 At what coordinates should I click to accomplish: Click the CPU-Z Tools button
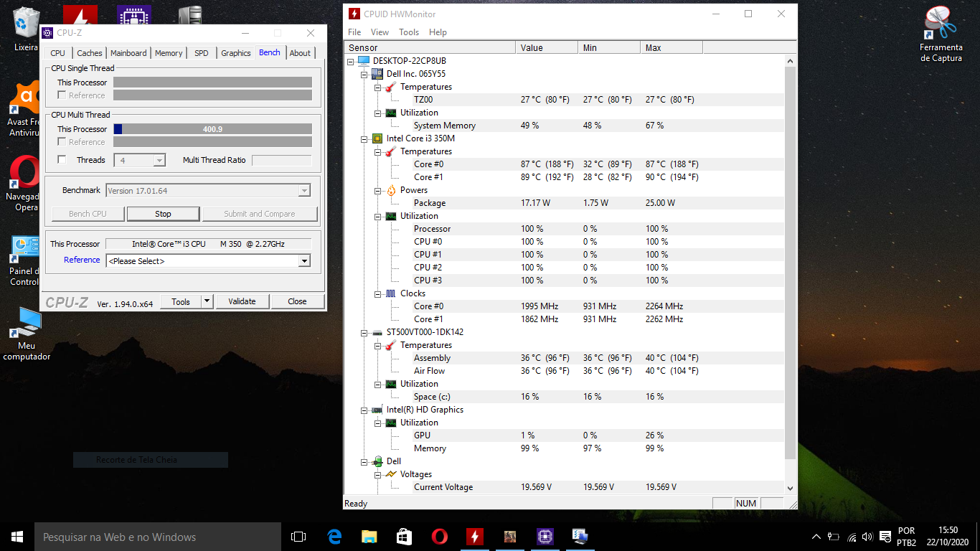[x=181, y=301]
